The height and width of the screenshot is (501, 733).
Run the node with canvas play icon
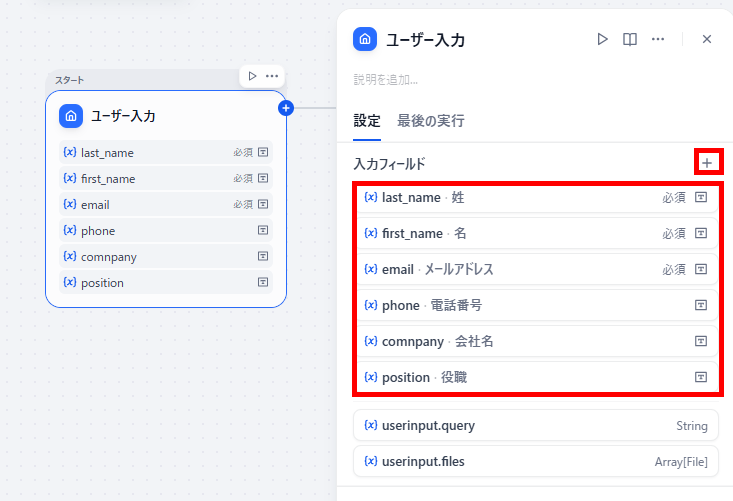pyautogui.click(x=252, y=76)
